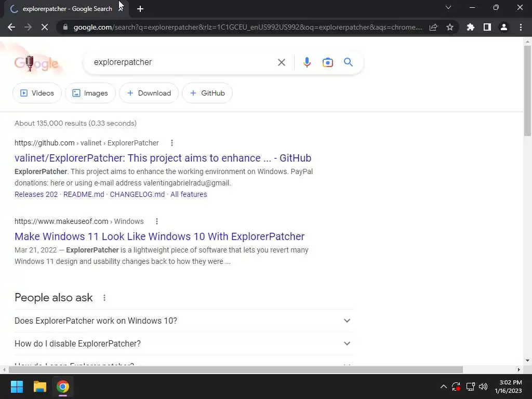Add Download to the search

[x=149, y=93]
